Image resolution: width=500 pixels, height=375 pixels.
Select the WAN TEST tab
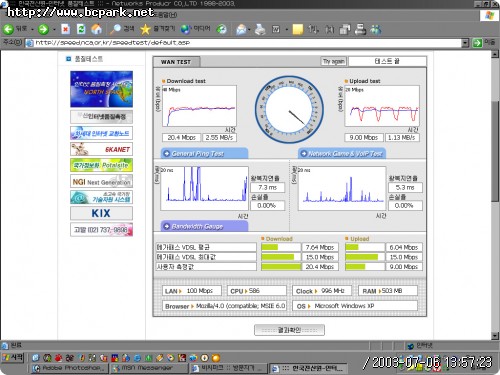176,62
